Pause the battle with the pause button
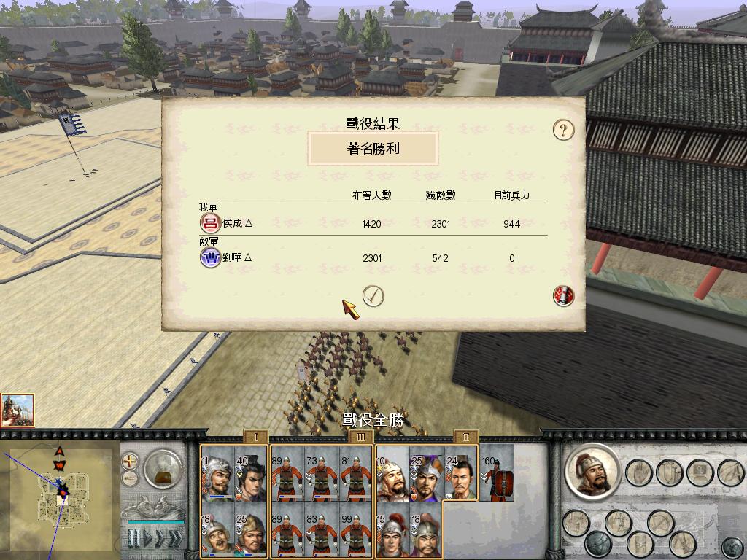This screenshot has width=747, height=560. tap(135, 539)
